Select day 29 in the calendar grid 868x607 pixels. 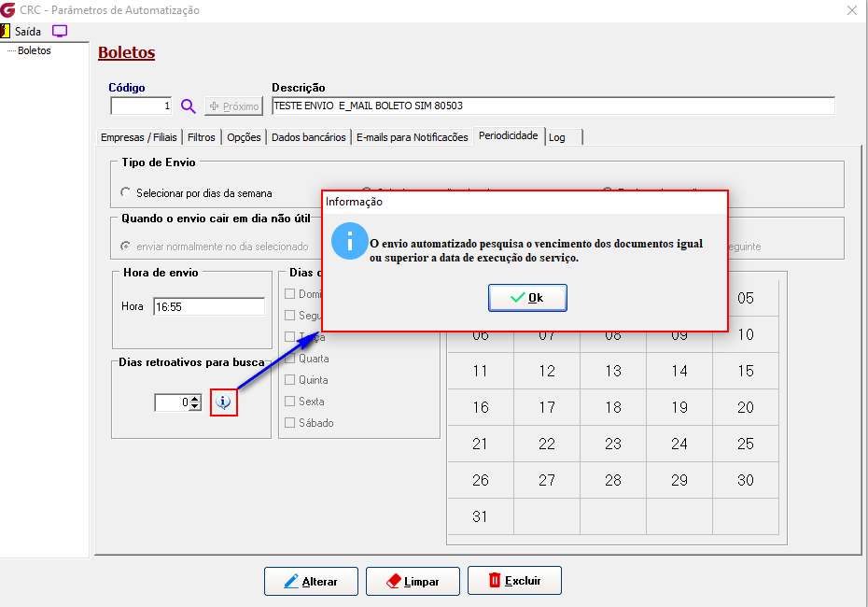(679, 480)
